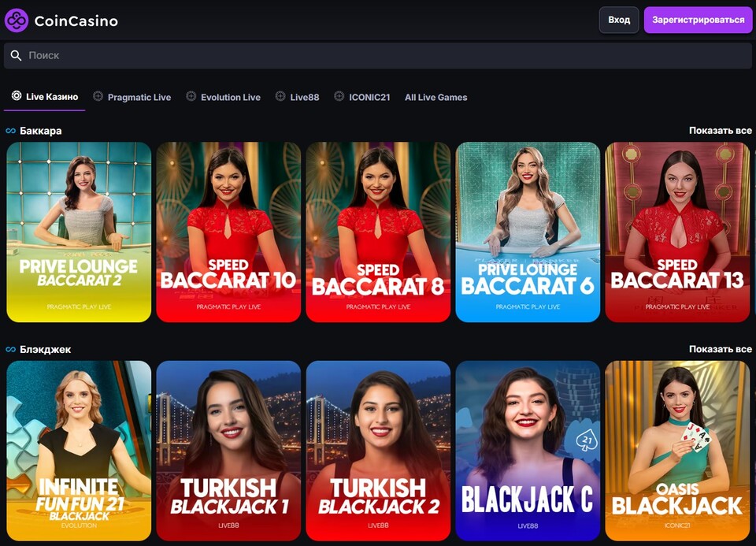Click the Live88 provider icon

280,97
